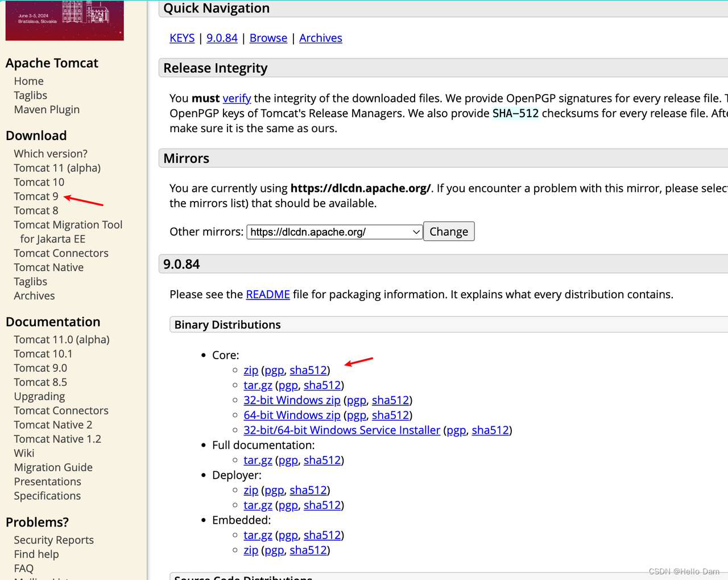Image resolution: width=728 pixels, height=580 pixels.
Task: Open the Other mirrors dropdown
Action: point(334,232)
